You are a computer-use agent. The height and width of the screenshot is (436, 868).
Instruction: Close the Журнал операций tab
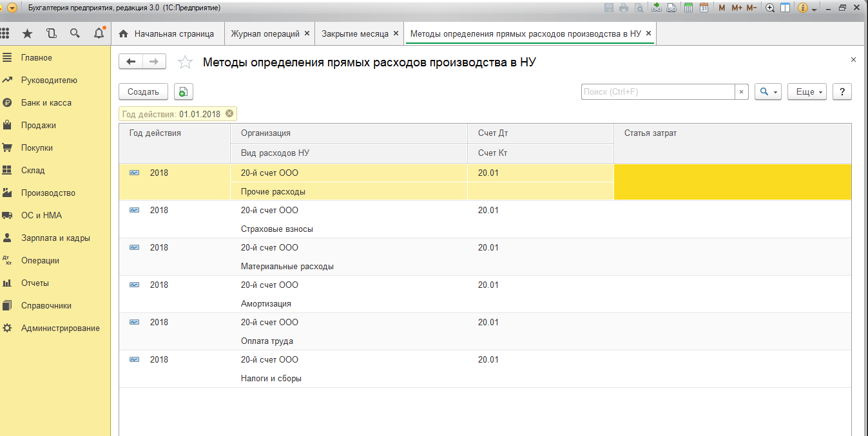(x=307, y=33)
